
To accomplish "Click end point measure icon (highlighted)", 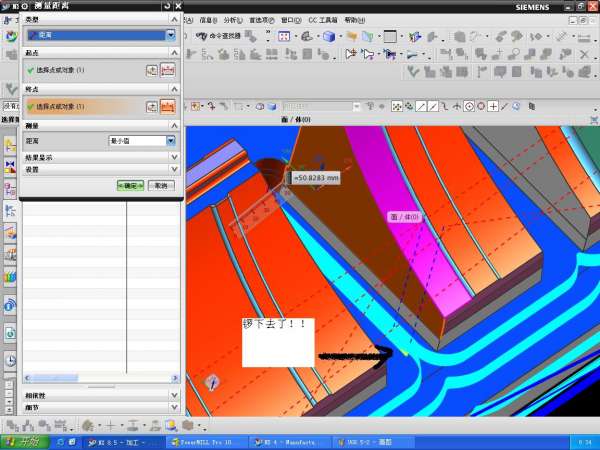I will (168, 107).
